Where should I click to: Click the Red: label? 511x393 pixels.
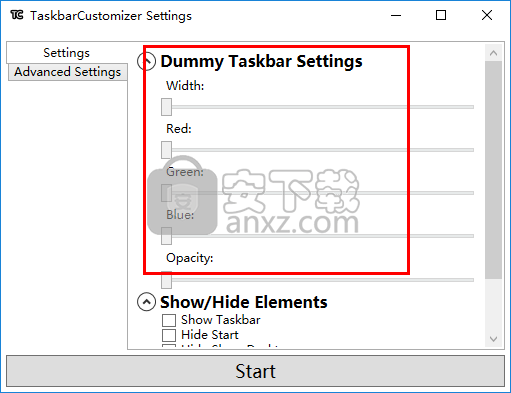[x=179, y=129]
